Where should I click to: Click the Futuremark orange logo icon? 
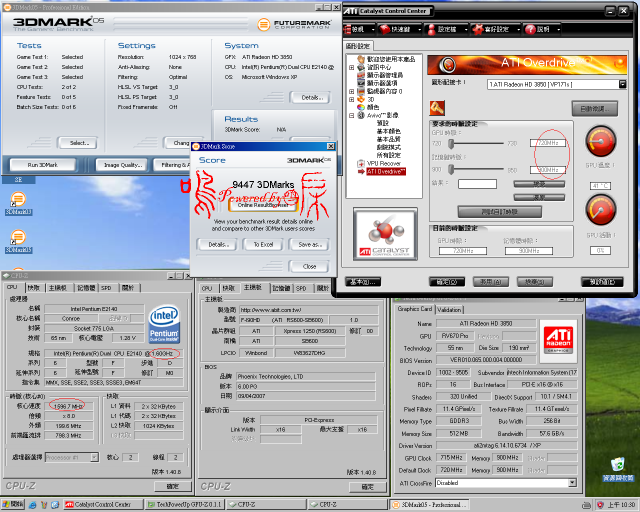(x=264, y=24)
